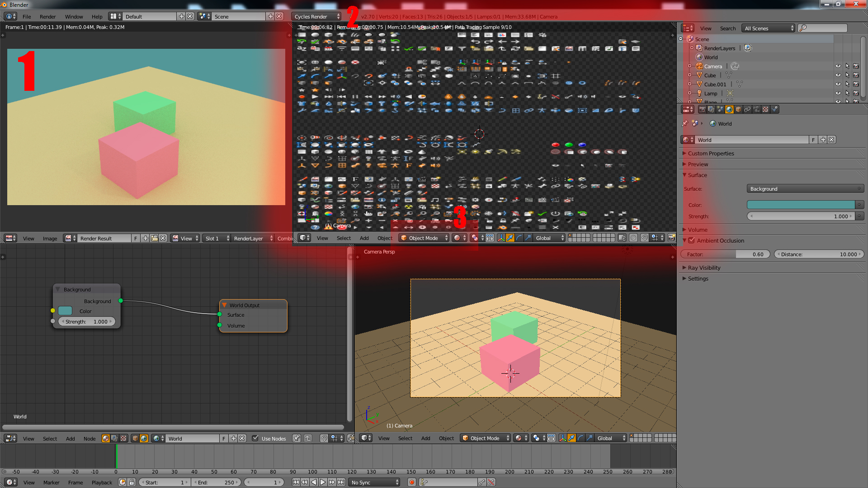Select the Object properties cube tab

pos(738,109)
